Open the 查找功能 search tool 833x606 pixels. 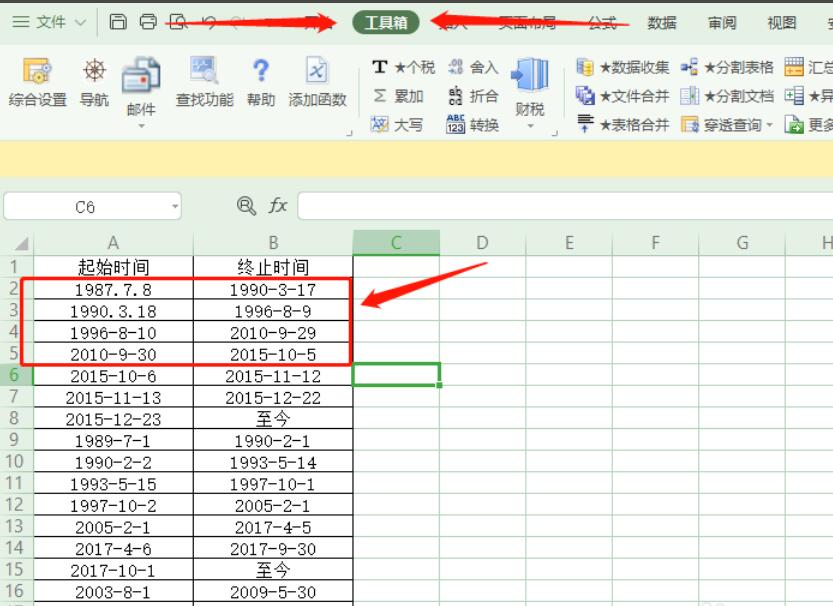tap(204, 81)
